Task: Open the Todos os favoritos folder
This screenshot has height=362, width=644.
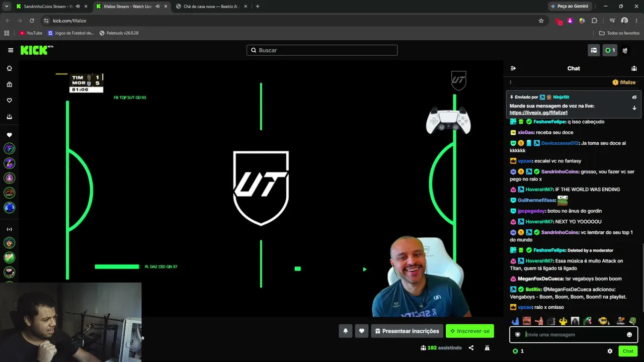Action: point(619,33)
